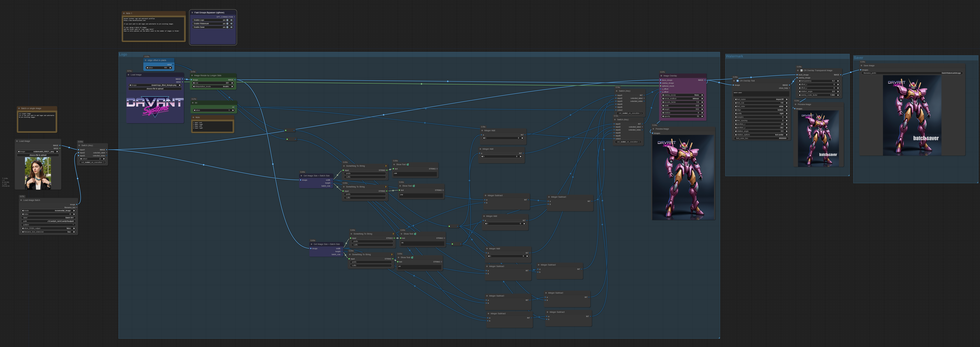
Task: Collapse the Save Image node via its dot
Action: click(x=861, y=66)
